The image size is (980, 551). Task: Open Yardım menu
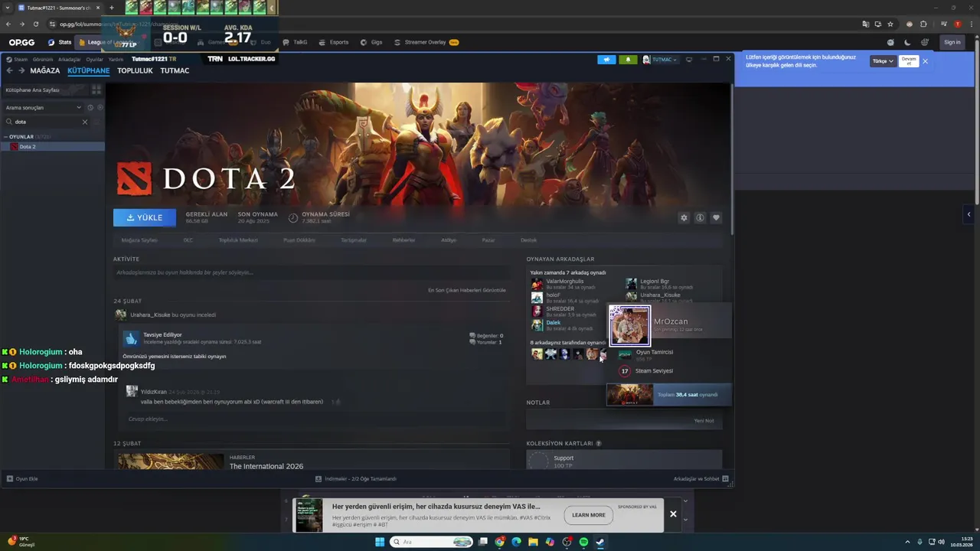pos(116,59)
